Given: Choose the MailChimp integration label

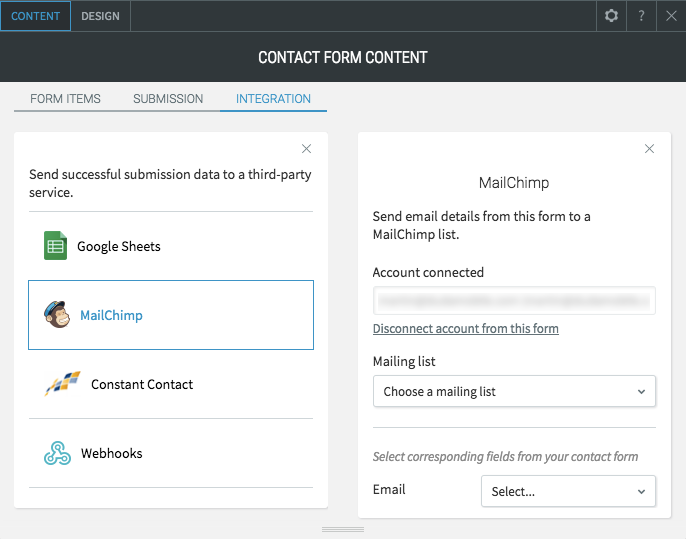Looking at the screenshot, I should [111, 315].
